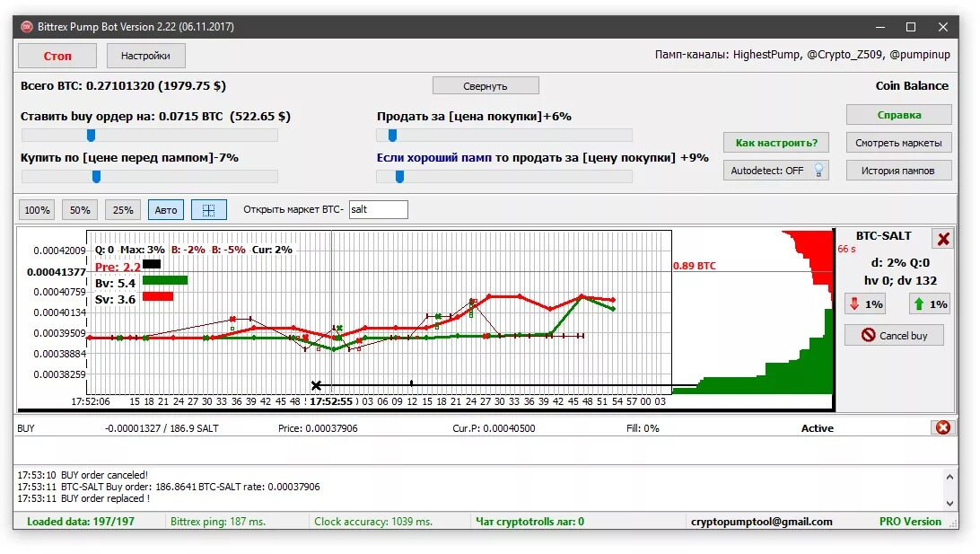Click the cryptopumptool@gmail.com email text
This screenshot has height=554, width=980.
pos(761,522)
